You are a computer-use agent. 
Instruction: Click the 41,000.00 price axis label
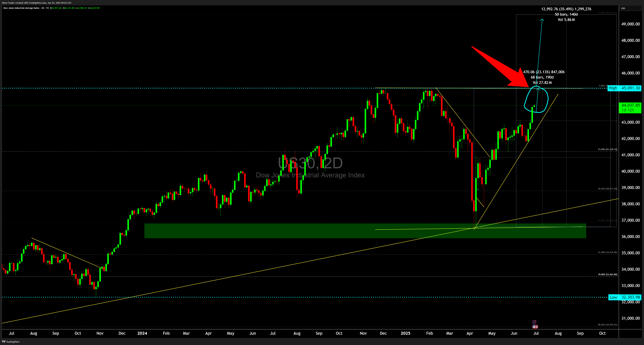click(x=630, y=155)
